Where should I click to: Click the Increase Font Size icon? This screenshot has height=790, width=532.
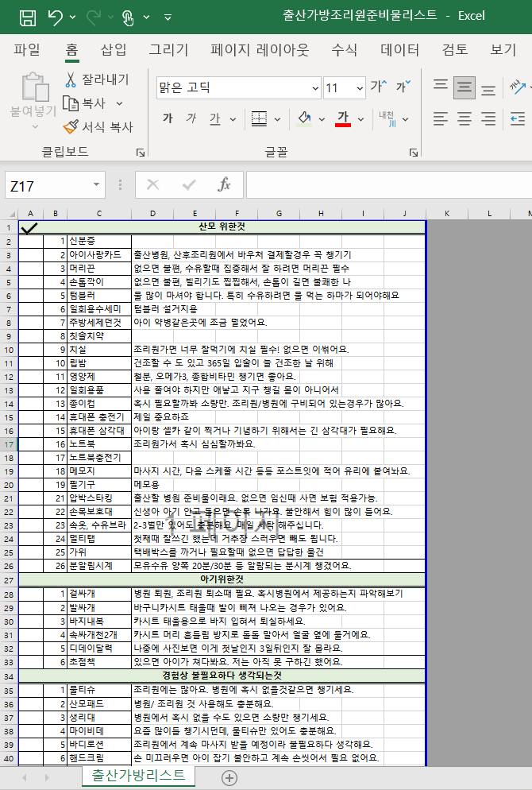click(x=378, y=87)
